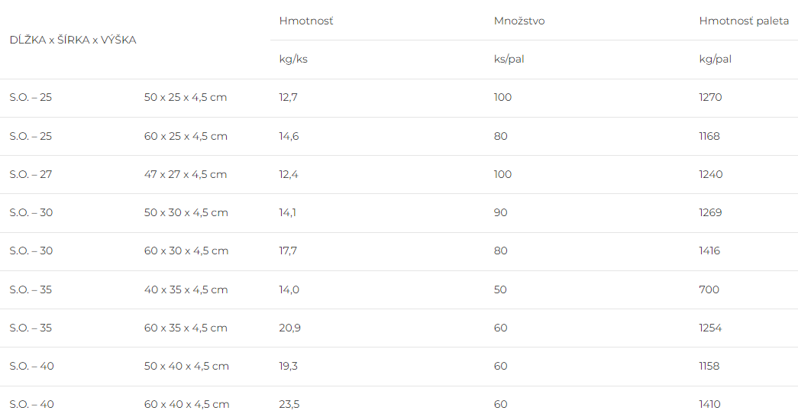
Task: Select the 17,7 weight value
Action: pos(288,251)
